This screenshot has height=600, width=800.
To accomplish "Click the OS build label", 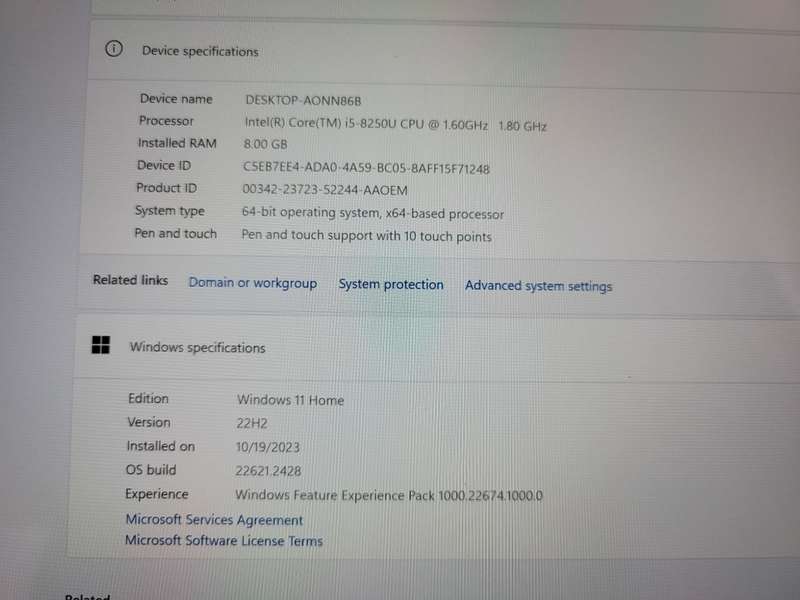I will tap(151, 469).
